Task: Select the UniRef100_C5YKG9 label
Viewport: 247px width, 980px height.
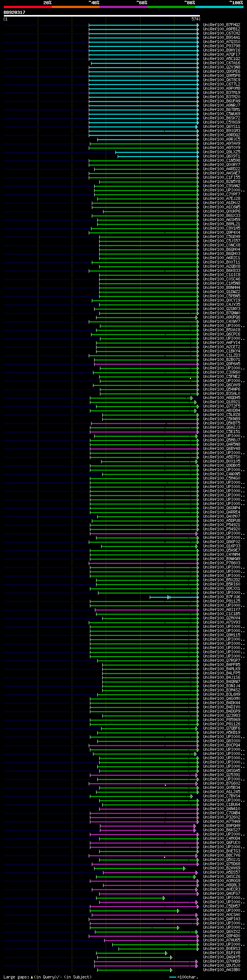Action: pos(222,122)
